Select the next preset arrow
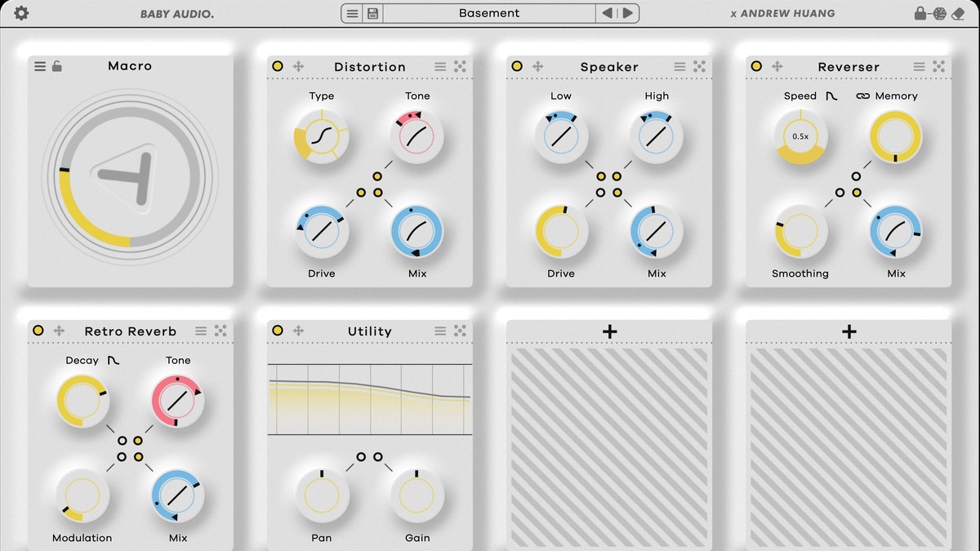 click(x=626, y=13)
